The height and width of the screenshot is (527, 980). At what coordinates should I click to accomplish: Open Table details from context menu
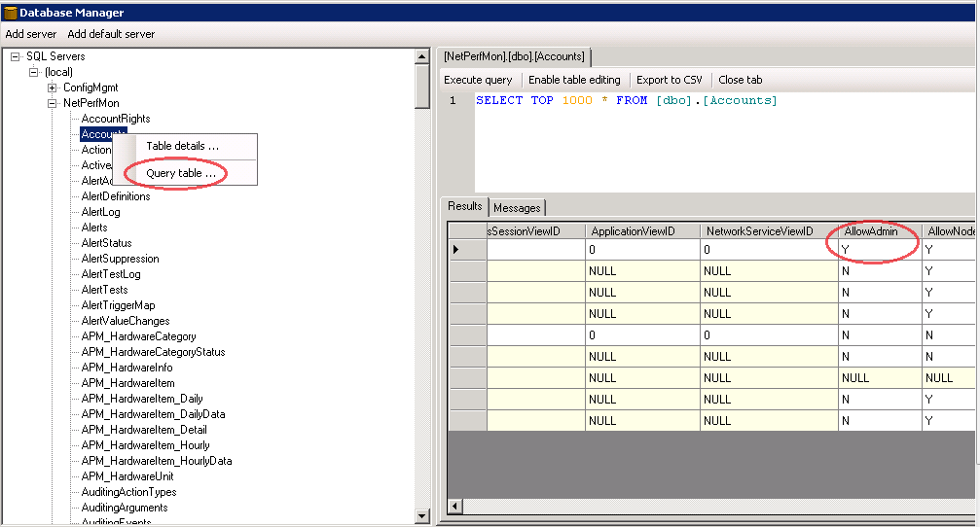(x=182, y=146)
